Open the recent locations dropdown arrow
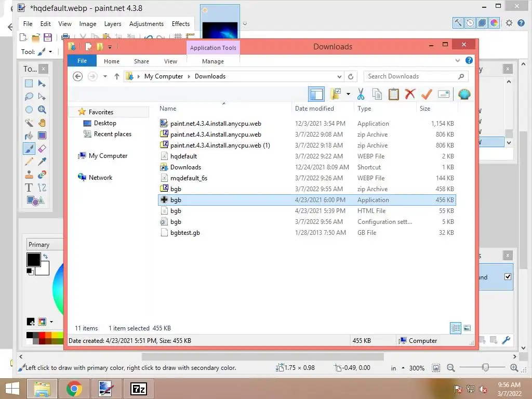The height and width of the screenshot is (399, 532). coord(105,76)
